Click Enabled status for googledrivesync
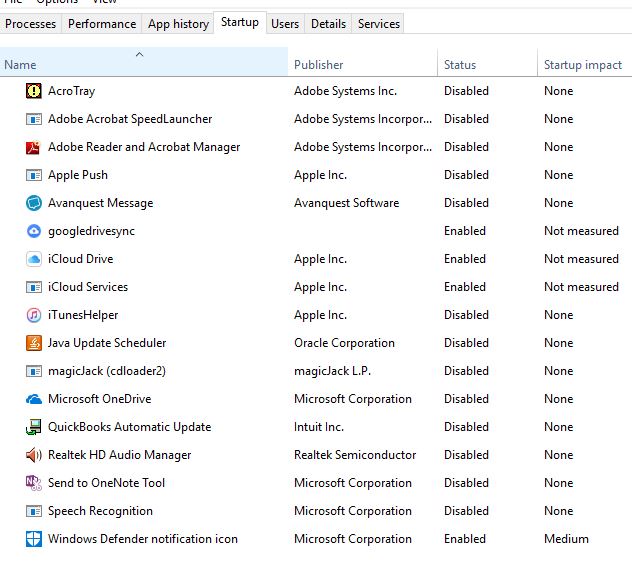The width and height of the screenshot is (632, 564). 465,231
